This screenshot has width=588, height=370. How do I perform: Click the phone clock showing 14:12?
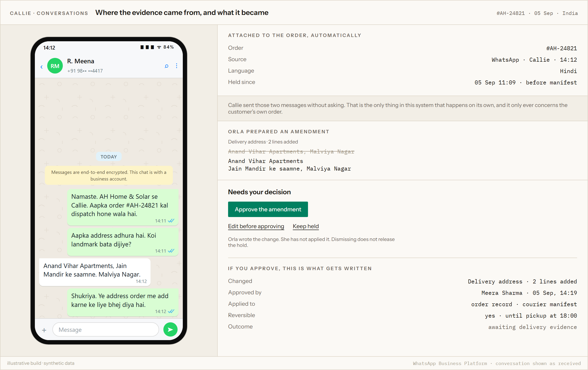click(x=49, y=48)
